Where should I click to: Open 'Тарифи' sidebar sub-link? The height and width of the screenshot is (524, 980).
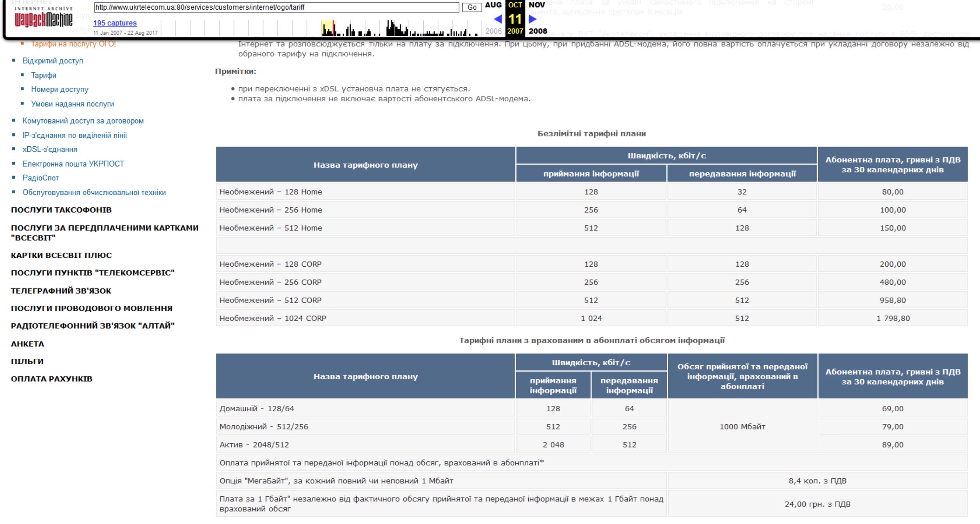coord(44,75)
